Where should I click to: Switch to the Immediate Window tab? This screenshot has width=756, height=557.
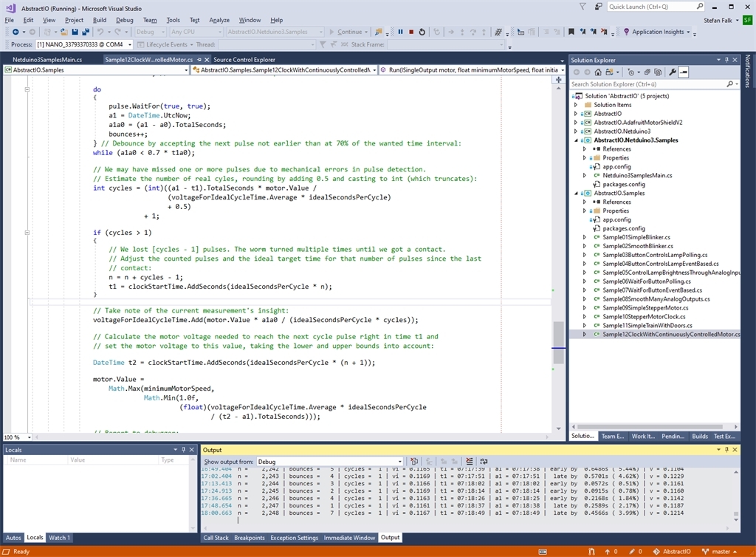click(x=349, y=538)
